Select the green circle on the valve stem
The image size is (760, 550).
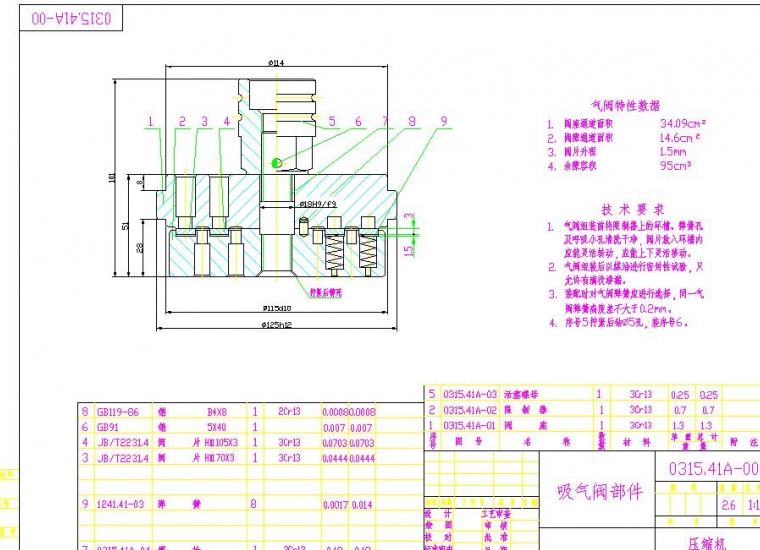tap(277, 162)
